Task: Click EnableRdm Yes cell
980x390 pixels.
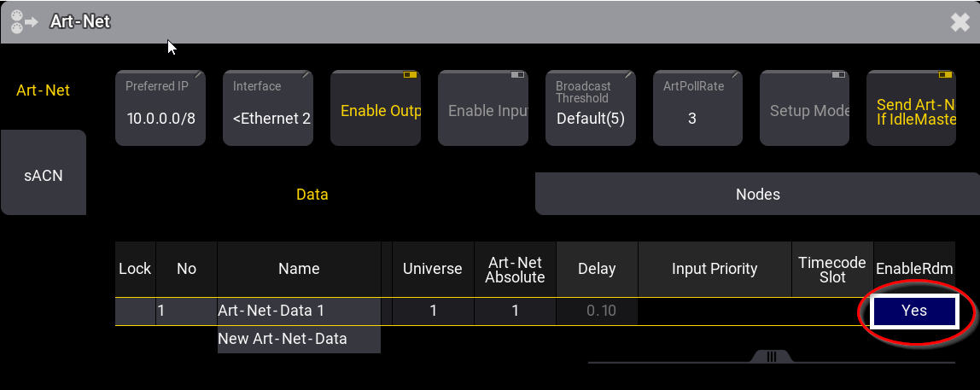Action: 913,311
